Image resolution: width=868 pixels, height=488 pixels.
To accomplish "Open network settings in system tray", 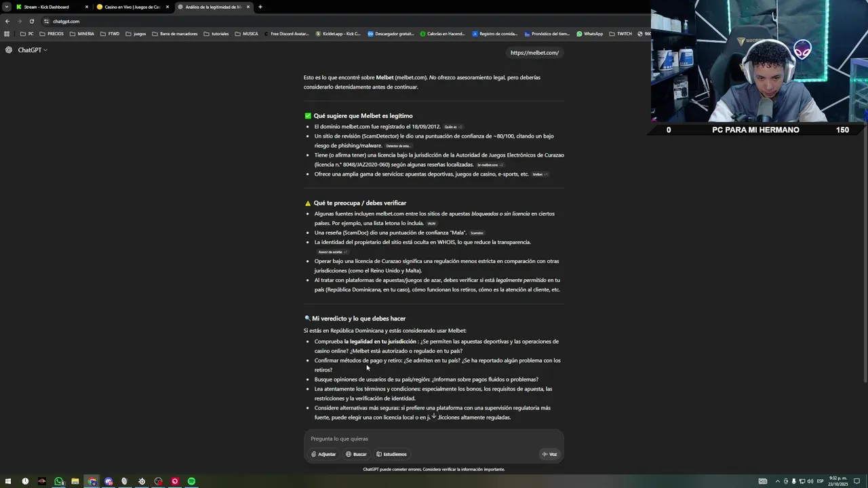I will click(x=802, y=481).
